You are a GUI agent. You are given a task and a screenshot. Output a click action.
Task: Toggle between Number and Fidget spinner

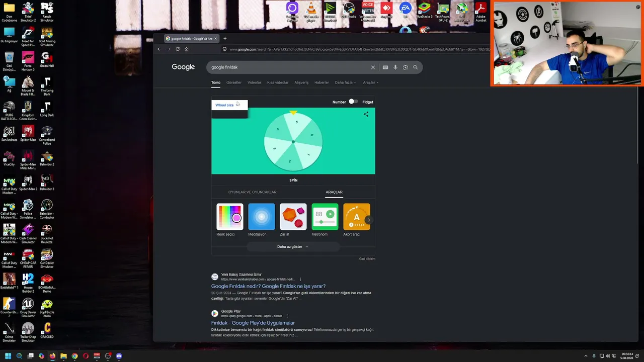[353, 102]
